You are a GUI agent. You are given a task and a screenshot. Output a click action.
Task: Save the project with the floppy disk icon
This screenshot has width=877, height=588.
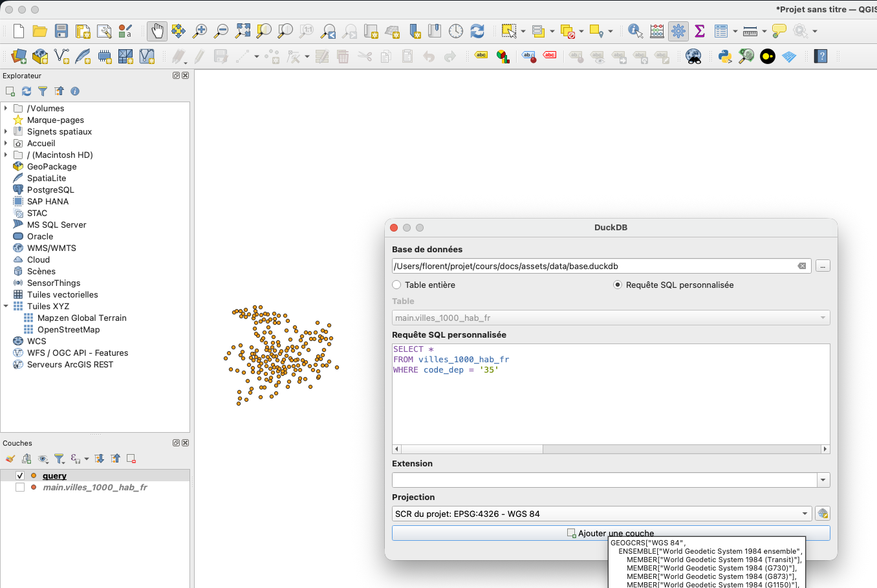pos(61,31)
